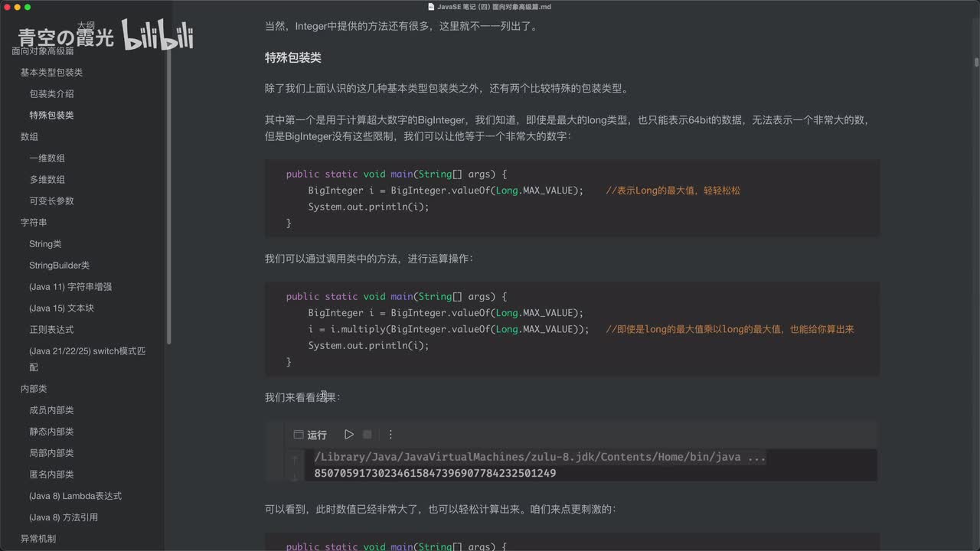
Task: Open (Java 11) 字符串增强 entry
Action: (70, 287)
